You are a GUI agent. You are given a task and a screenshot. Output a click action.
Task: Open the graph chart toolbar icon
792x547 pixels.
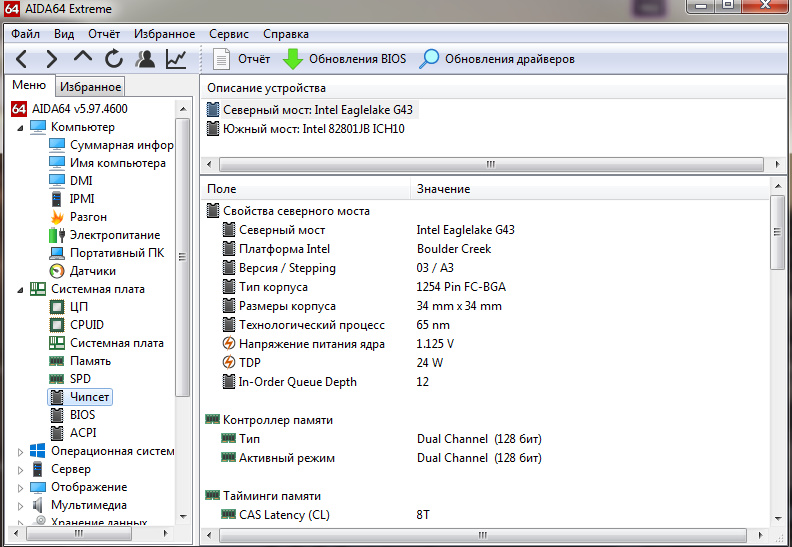point(176,59)
